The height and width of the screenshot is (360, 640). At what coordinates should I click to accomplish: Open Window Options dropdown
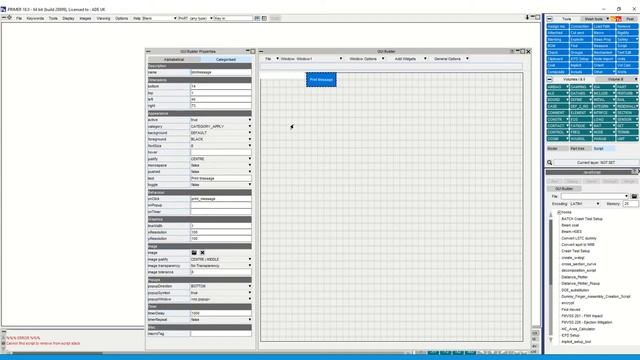[366, 59]
